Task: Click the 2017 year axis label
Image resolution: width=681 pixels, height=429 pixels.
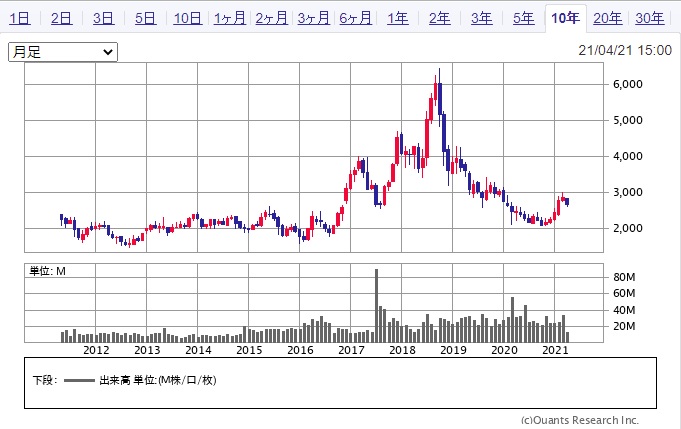Action: [351, 350]
